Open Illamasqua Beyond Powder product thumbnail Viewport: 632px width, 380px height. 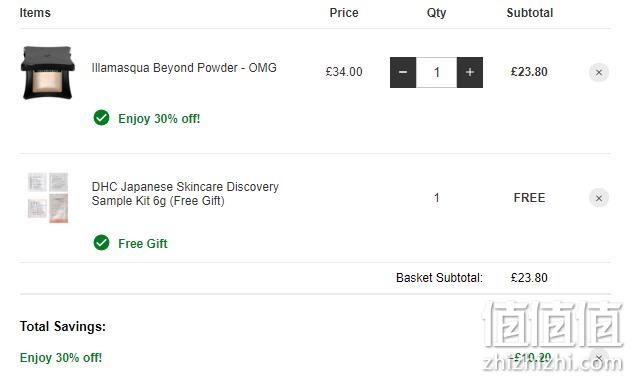pos(48,73)
